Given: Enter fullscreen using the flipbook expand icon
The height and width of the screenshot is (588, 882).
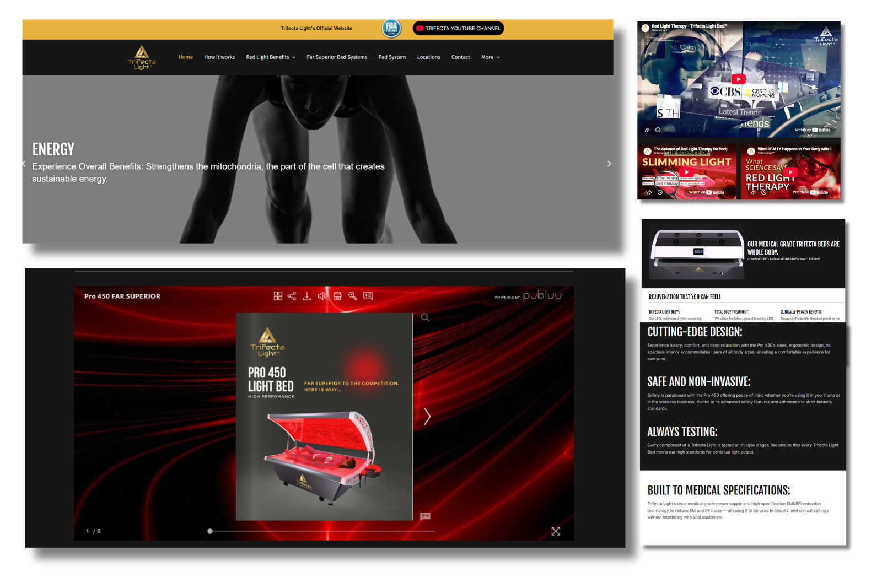Looking at the screenshot, I should coord(556,531).
